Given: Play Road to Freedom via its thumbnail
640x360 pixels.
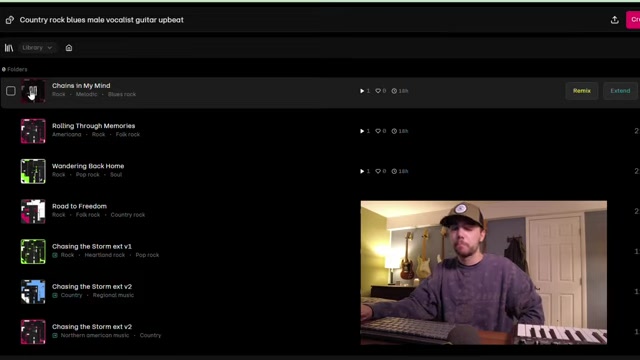Looking at the screenshot, I should pos(33,211).
